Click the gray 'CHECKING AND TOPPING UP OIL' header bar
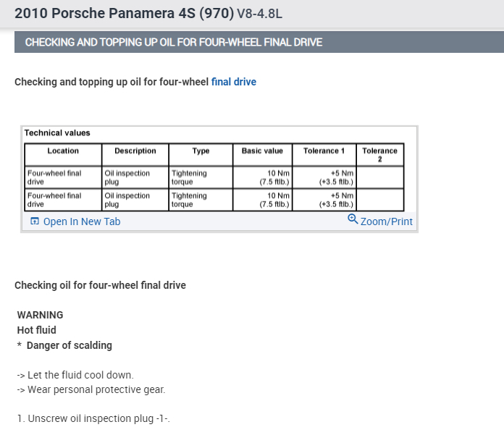 pos(259,42)
